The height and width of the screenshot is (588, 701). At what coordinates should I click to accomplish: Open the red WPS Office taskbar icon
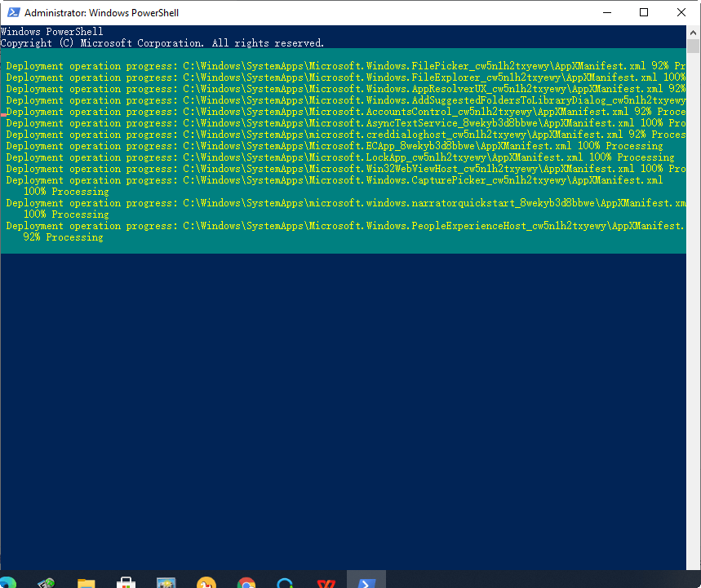(326, 582)
